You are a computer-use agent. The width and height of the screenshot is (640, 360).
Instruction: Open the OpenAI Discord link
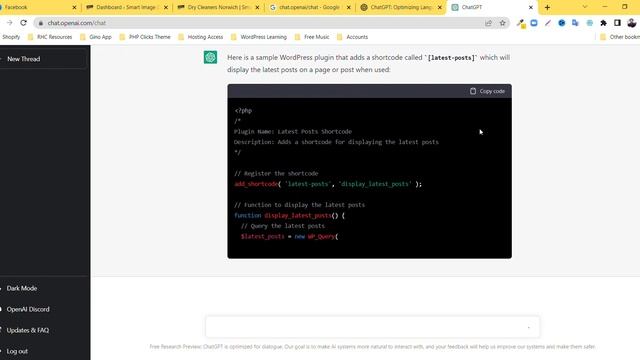click(x=28, y=309)
